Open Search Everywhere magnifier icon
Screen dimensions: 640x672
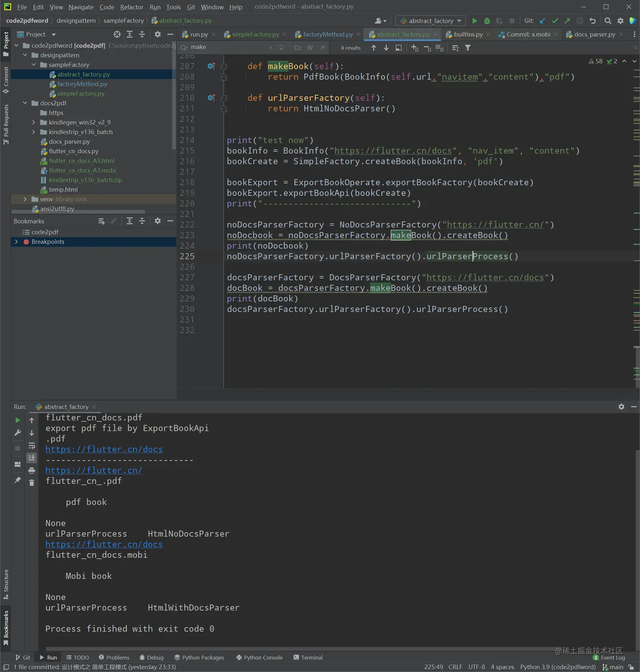point(608,21)
